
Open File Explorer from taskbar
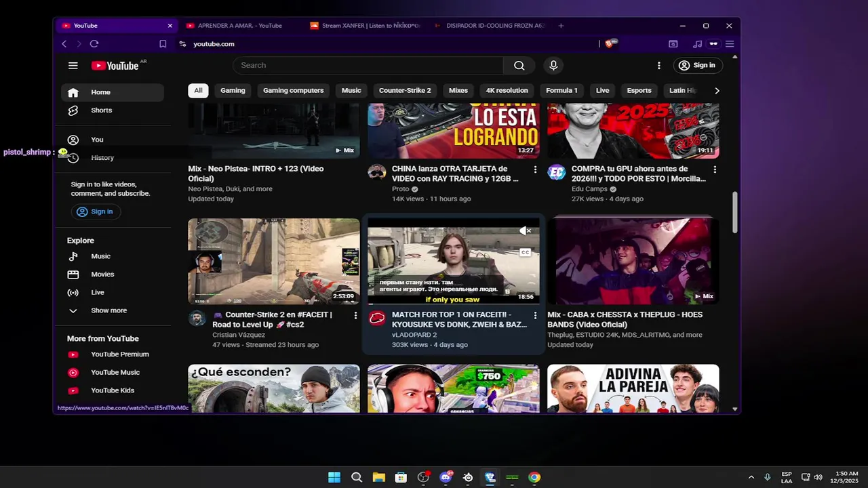[378, 477]
